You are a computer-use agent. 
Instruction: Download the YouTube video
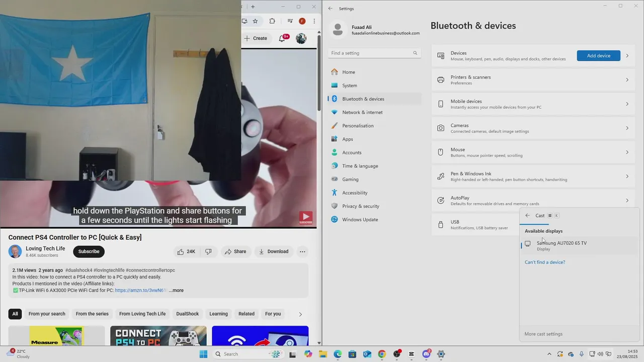coord(274,251)
